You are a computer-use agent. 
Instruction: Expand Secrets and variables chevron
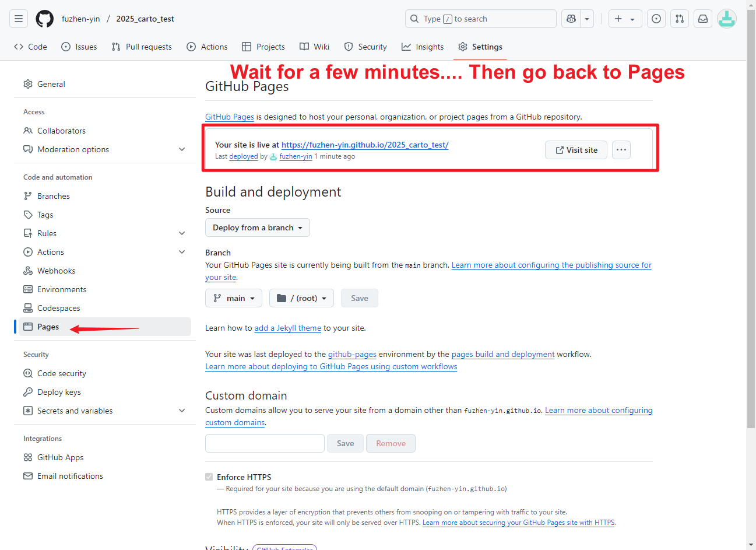(182, 411)
